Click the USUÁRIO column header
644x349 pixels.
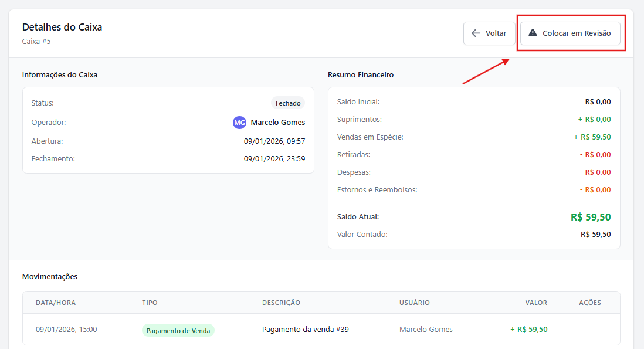(x=414, y=303)
